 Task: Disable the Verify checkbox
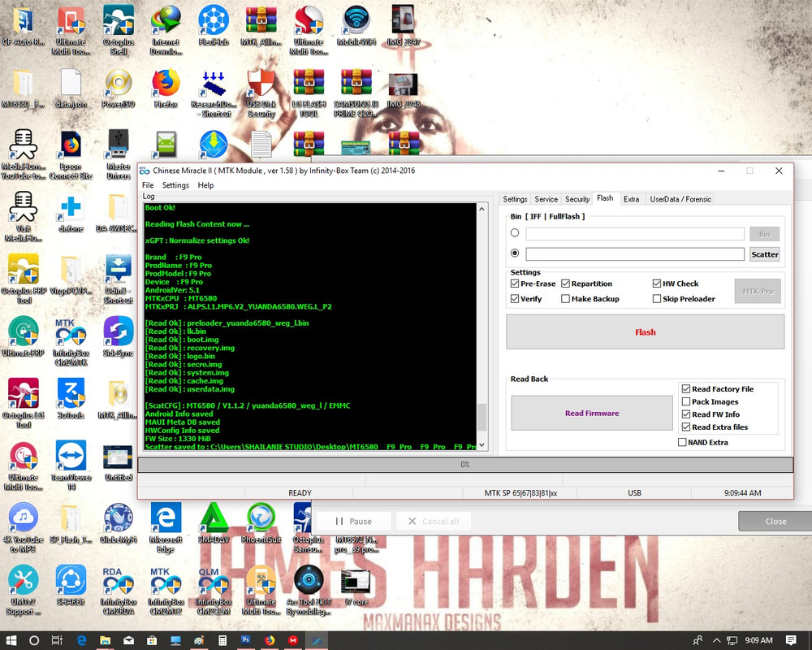pyautogui.click(x=515, y=298)
